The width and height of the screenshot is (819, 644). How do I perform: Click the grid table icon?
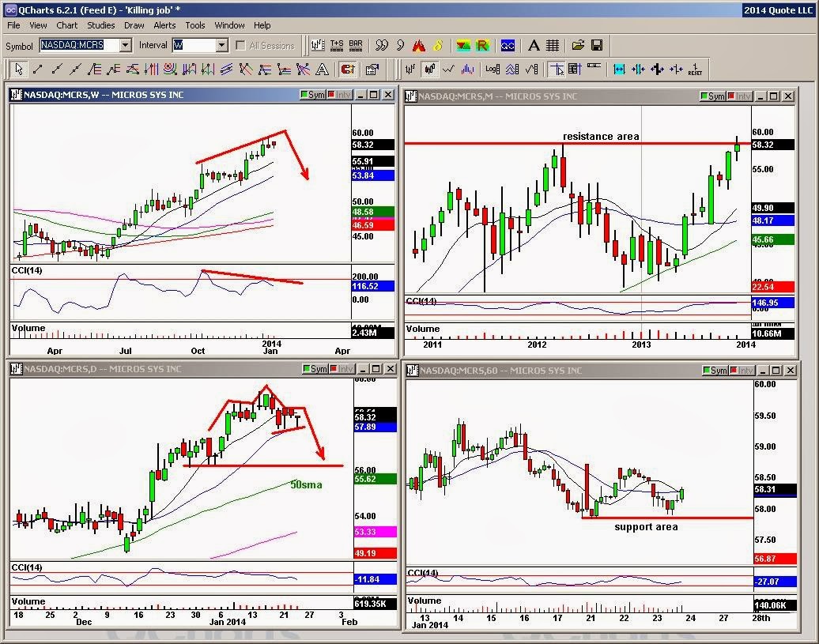click(552, 45)
